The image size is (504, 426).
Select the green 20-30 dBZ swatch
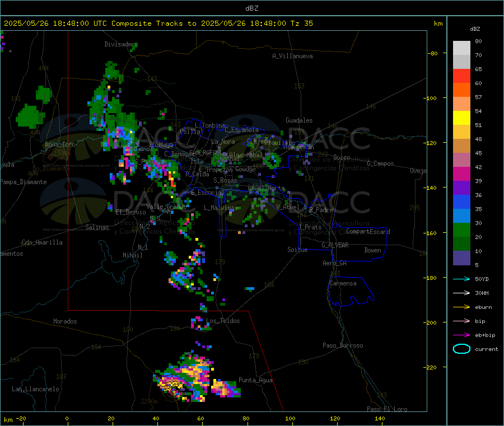(461, 230)
